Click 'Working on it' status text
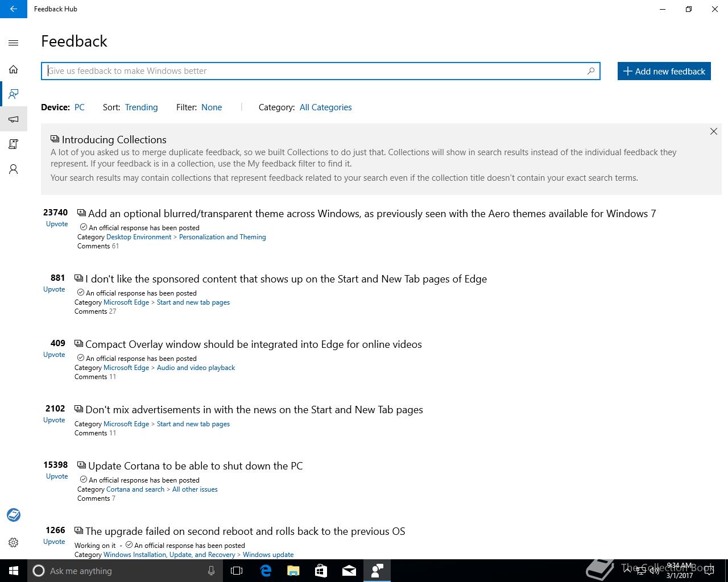Screen dimensions: 728x582 click(x=95, y=546)
